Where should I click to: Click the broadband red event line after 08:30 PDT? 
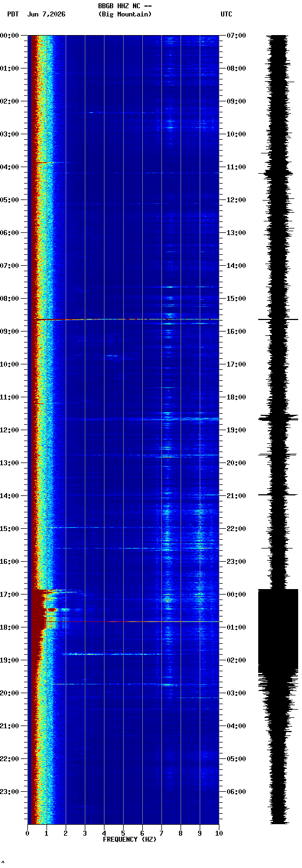pos(127,319)
